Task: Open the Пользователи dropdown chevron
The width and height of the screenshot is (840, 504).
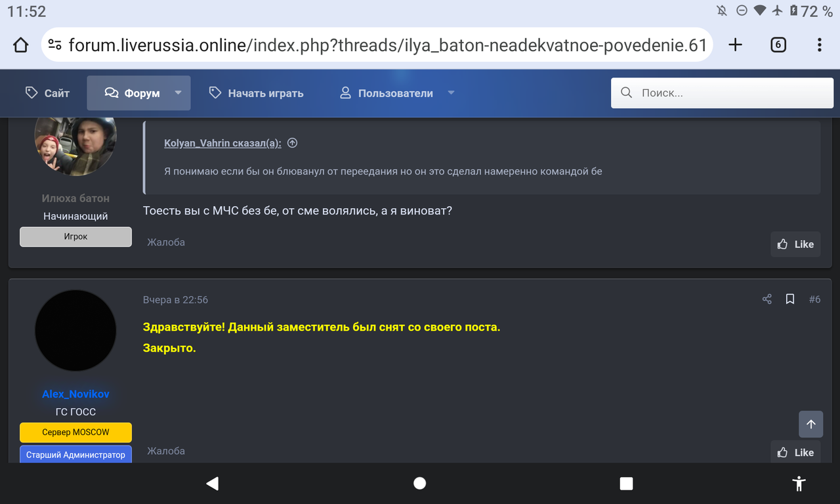Action: tap(451, 93)
